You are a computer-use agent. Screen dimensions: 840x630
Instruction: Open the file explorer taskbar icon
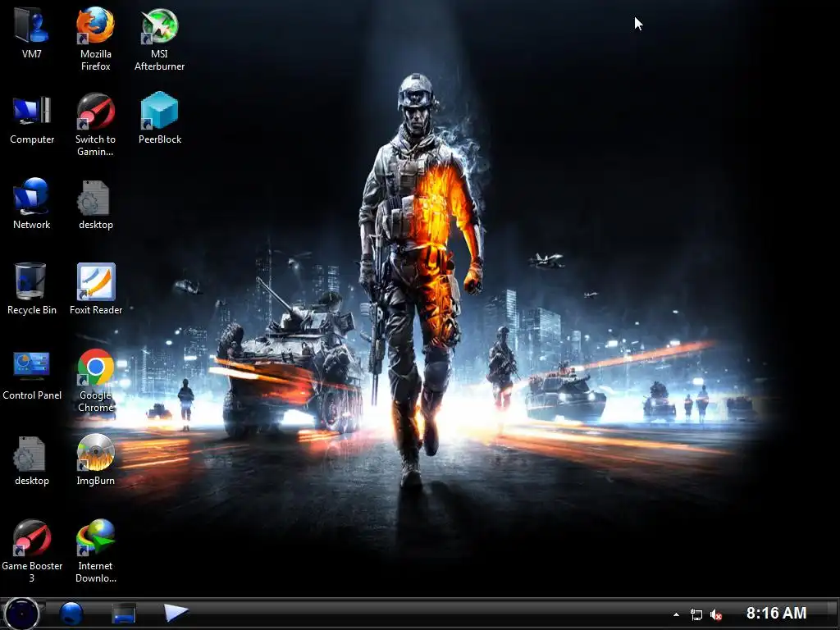coord(124,614)
